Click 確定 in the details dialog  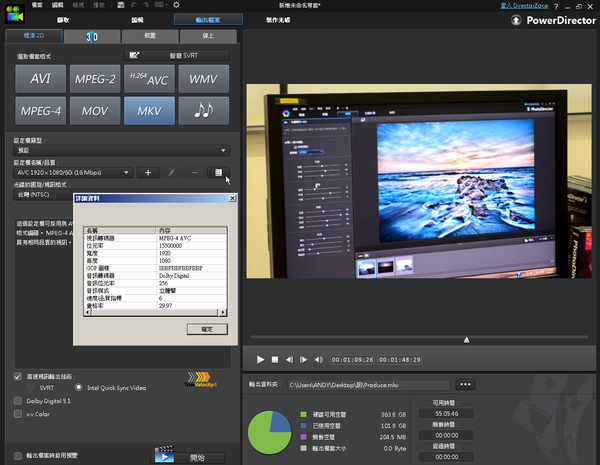coord(207,328)
